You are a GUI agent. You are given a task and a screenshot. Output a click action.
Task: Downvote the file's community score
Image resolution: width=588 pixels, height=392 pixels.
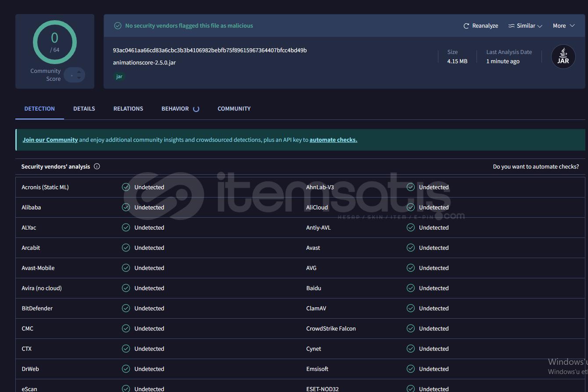79,79
